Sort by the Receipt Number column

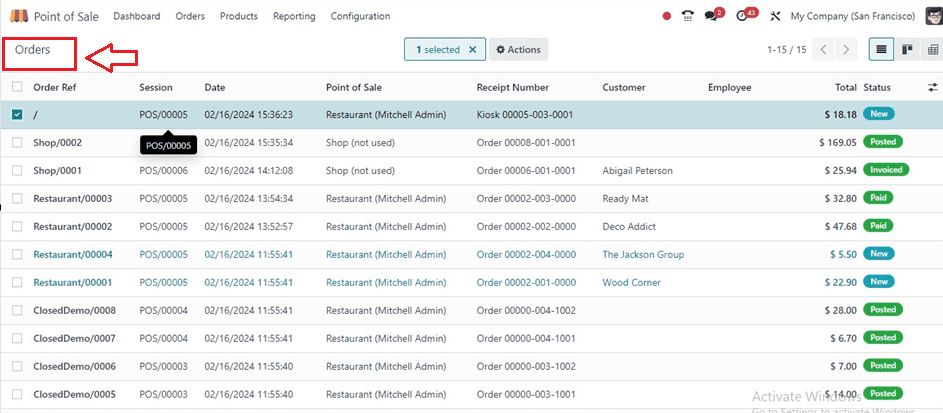coord(513,87)
